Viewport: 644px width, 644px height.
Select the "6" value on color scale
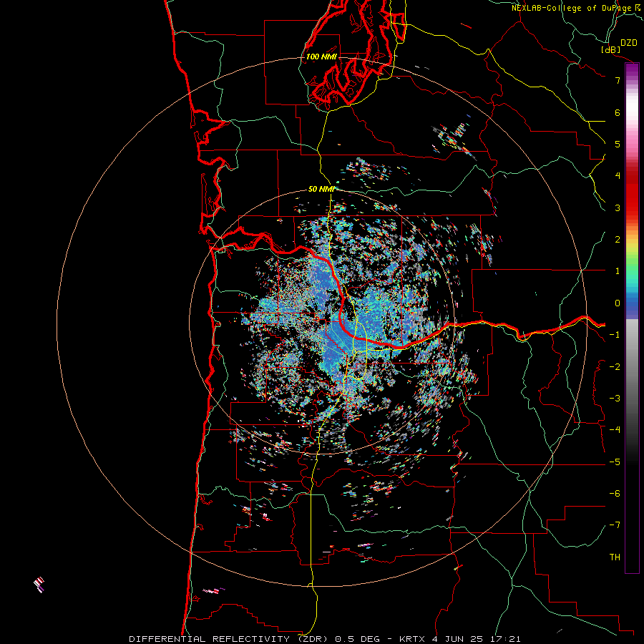[x=618, y=112]
